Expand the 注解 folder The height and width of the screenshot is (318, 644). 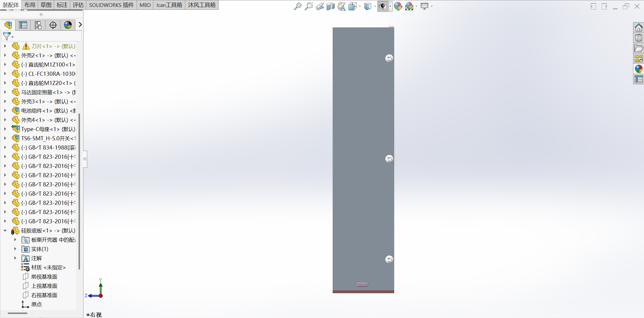tap(15, 258)
